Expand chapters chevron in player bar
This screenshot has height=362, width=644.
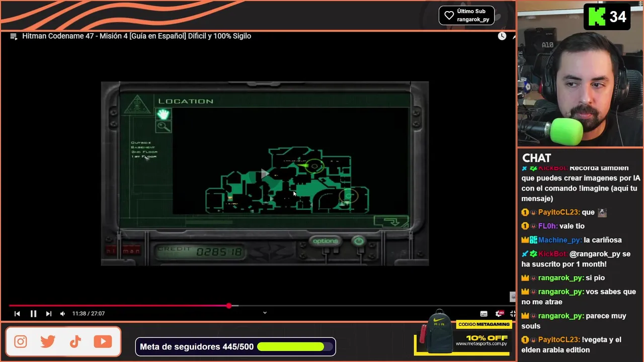click(265, 313)
